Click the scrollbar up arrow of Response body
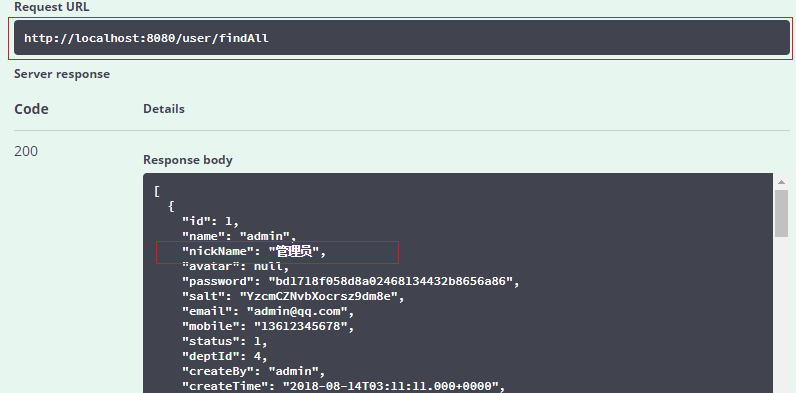This screenshot has width=796, height=393. tap(781, 182)
